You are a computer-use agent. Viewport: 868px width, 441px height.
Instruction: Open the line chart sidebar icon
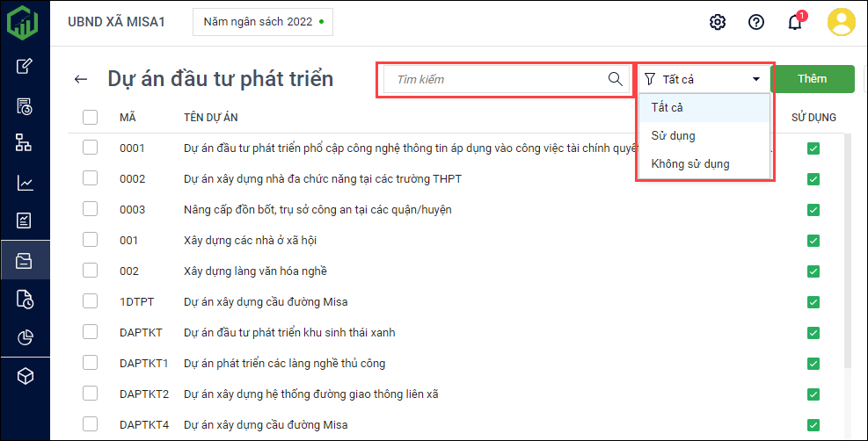click(26, 183)
